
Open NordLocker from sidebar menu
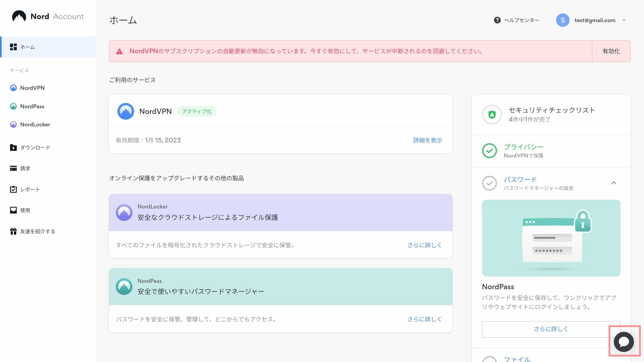[35, 124]
